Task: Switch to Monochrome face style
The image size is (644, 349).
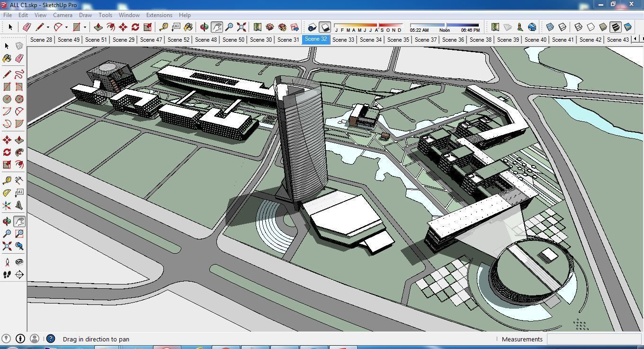Action: (628, 27)
